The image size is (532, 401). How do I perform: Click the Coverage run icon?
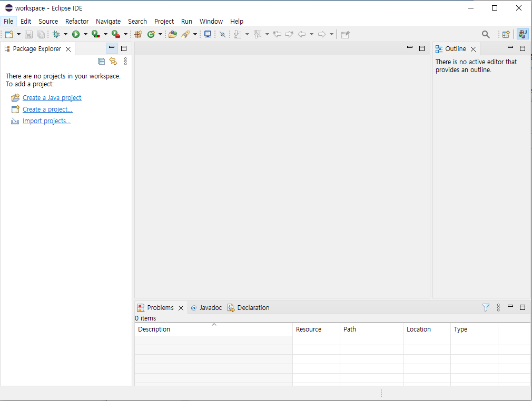[96, 34]
